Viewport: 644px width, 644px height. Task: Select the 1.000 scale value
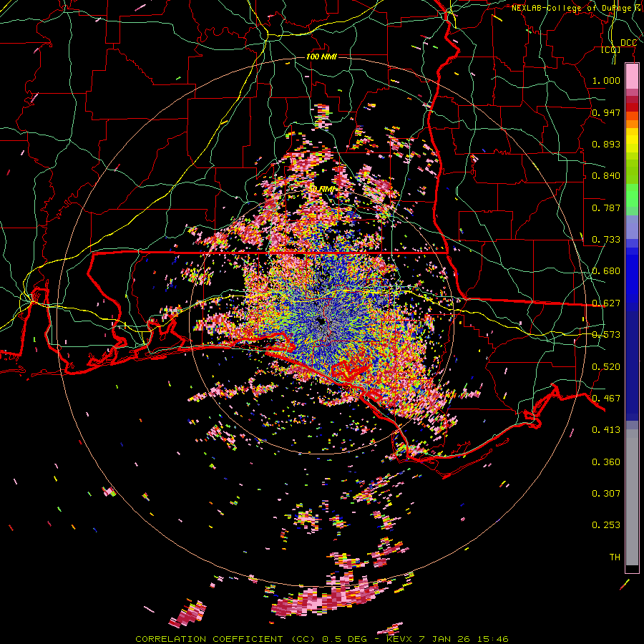[606, 80]
